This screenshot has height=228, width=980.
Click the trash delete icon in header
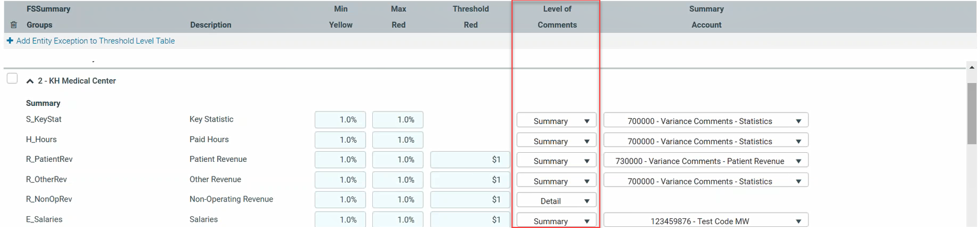click(14, 25)
